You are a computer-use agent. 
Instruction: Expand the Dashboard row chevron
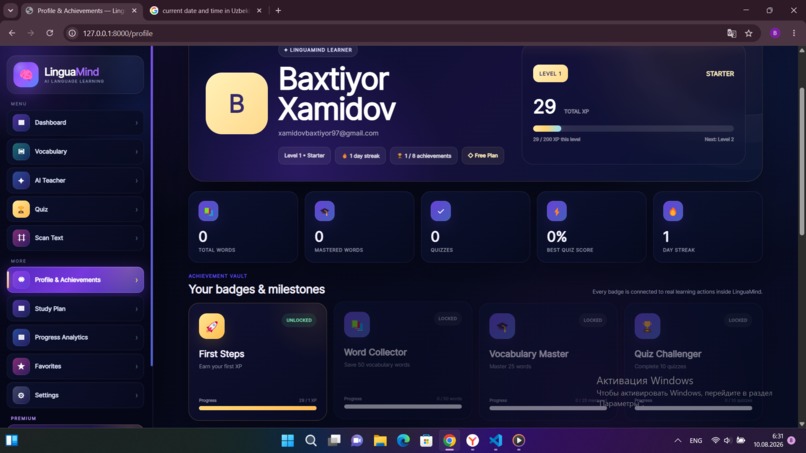click(x=136, y=123)
